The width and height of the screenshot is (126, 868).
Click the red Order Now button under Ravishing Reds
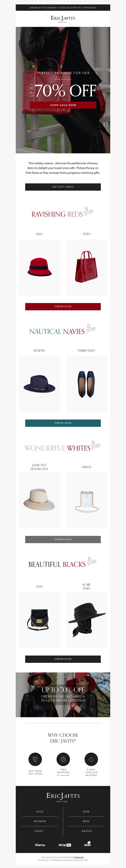(63, 306)
